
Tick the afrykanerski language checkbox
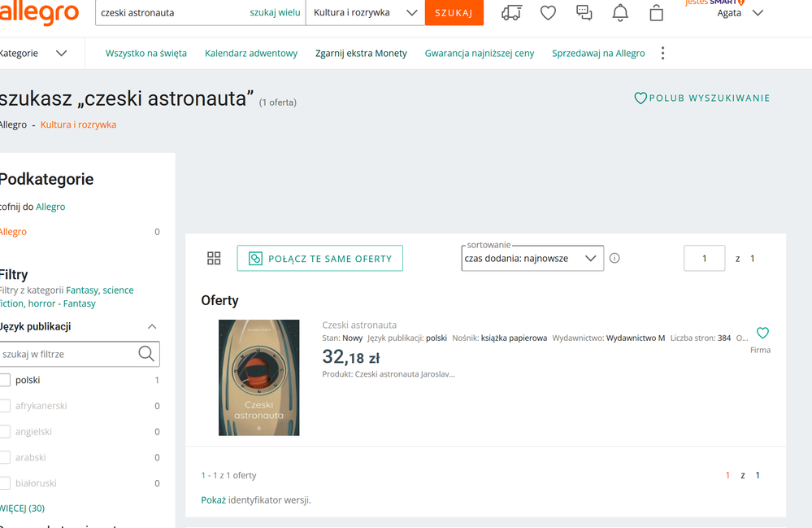5,406
